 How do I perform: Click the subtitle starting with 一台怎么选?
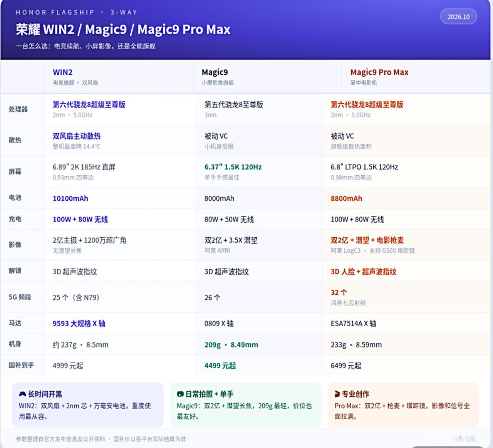pos(86,46)
